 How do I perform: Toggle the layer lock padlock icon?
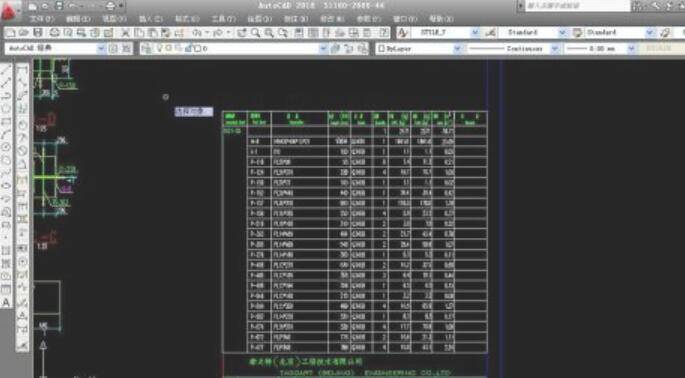click(188, 49)
